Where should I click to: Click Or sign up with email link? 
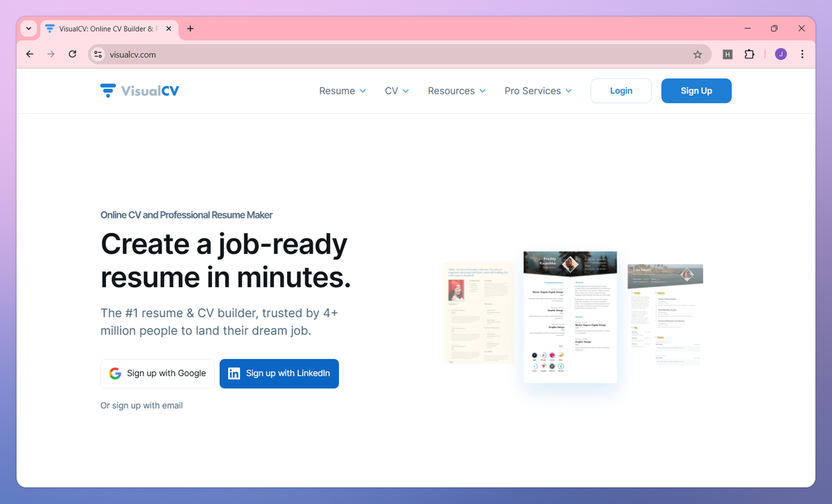click(x=141, y=406)
